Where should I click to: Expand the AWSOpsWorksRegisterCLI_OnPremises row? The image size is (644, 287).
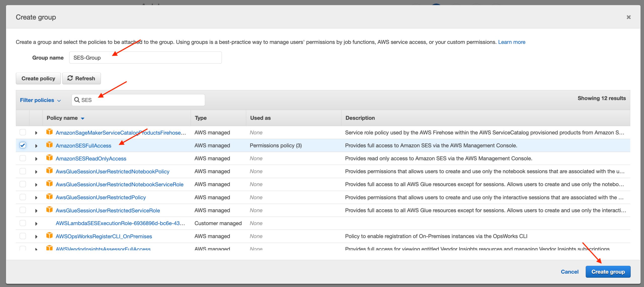[36, 237]
